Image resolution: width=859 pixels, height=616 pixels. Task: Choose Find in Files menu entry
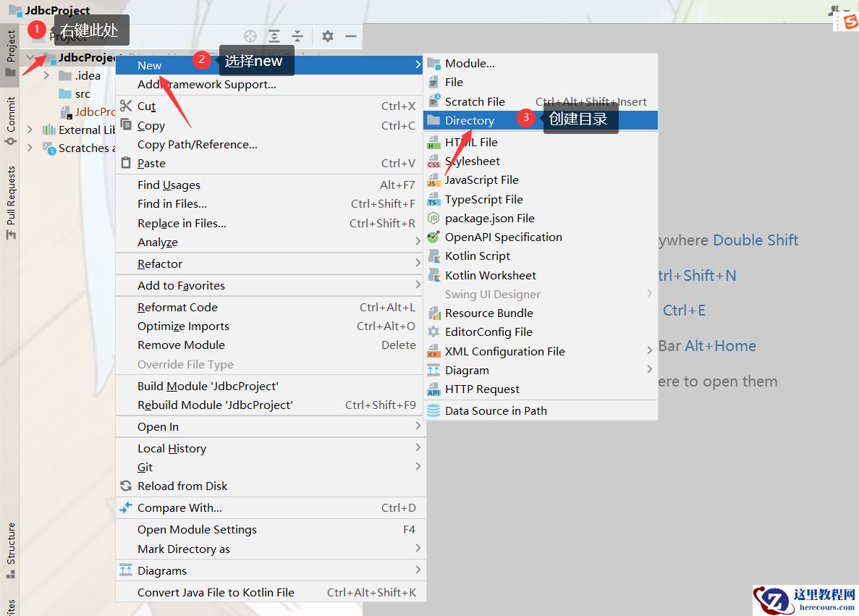point(270,203)
